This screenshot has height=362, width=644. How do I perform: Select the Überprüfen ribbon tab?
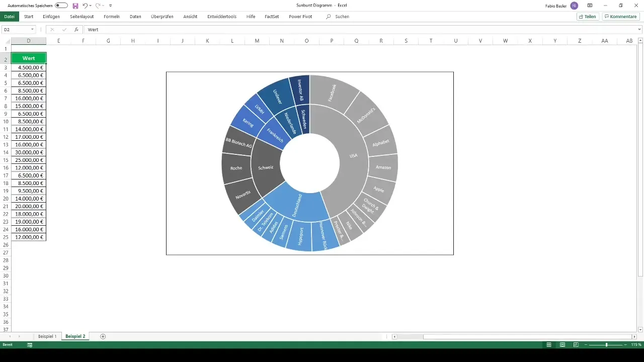click(162, 17)
